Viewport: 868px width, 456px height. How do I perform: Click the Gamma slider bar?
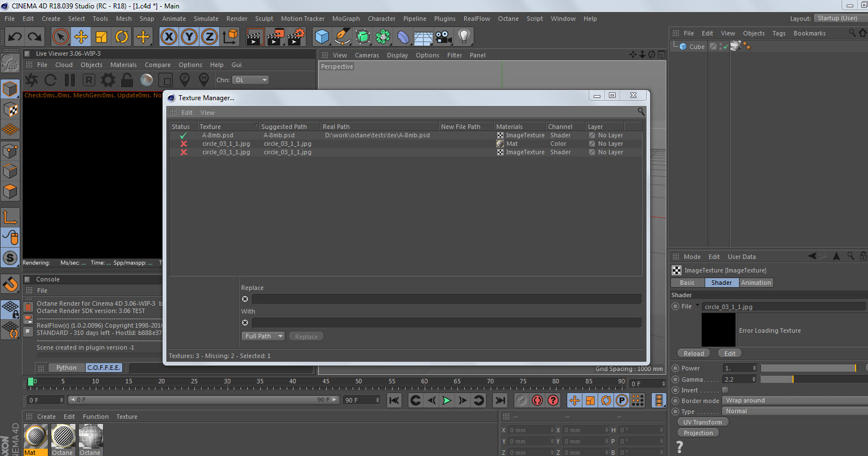(x=813, y=379)
